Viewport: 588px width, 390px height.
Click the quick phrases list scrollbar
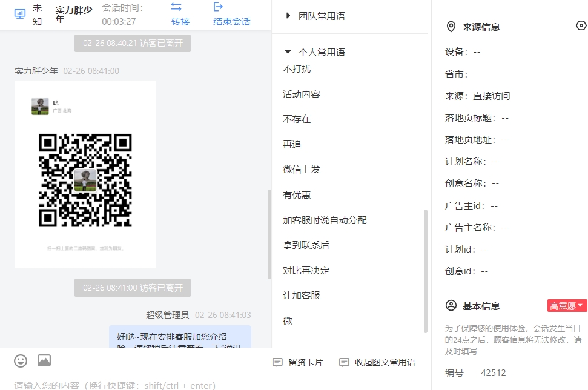(x=426, y=271)
